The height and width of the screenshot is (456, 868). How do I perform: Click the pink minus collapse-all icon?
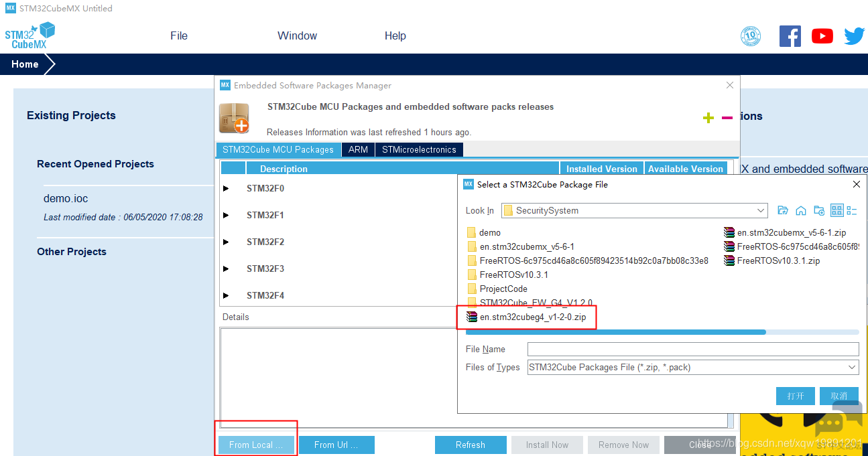coord(727,118)
